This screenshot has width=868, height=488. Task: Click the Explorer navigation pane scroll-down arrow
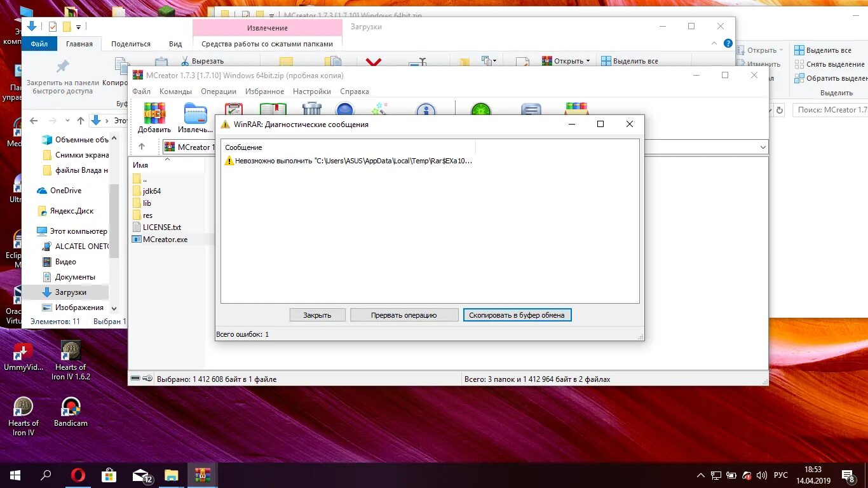114,308
